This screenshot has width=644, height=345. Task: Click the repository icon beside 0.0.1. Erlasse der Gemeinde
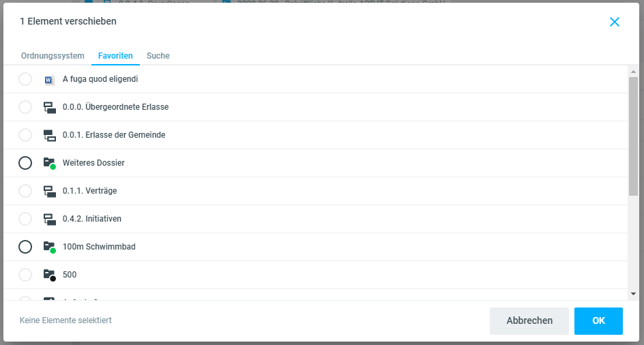(49, 135)
